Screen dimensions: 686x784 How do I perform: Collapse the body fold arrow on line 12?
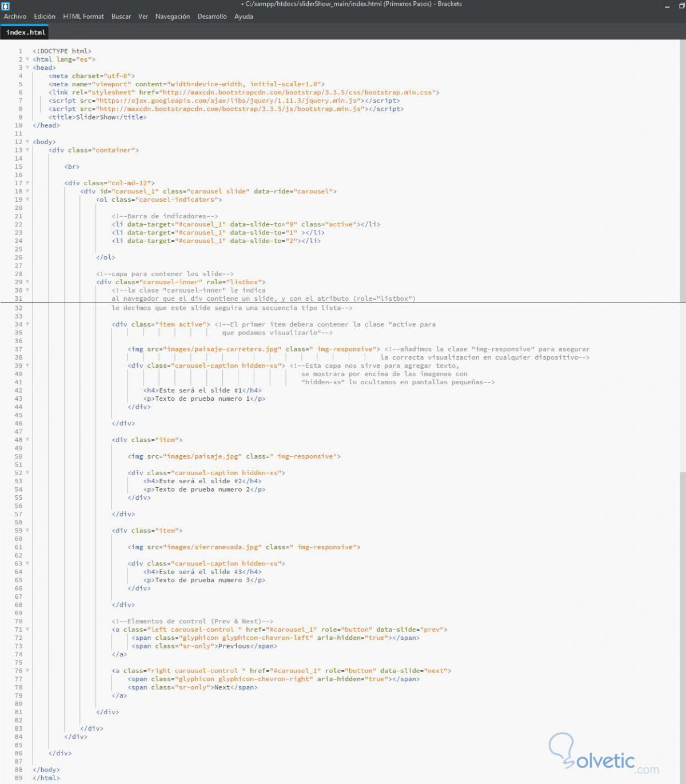[x=27, y=142]
